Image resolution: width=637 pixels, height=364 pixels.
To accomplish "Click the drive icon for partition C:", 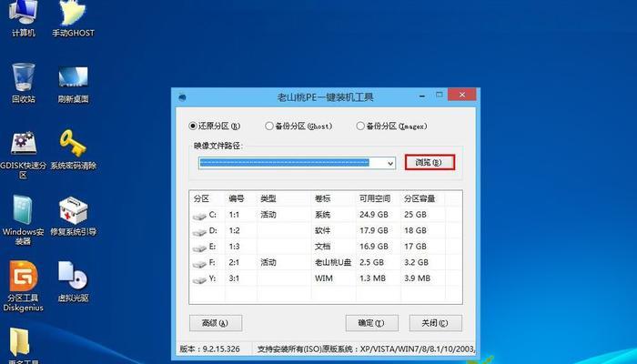I will click(199, 217).
